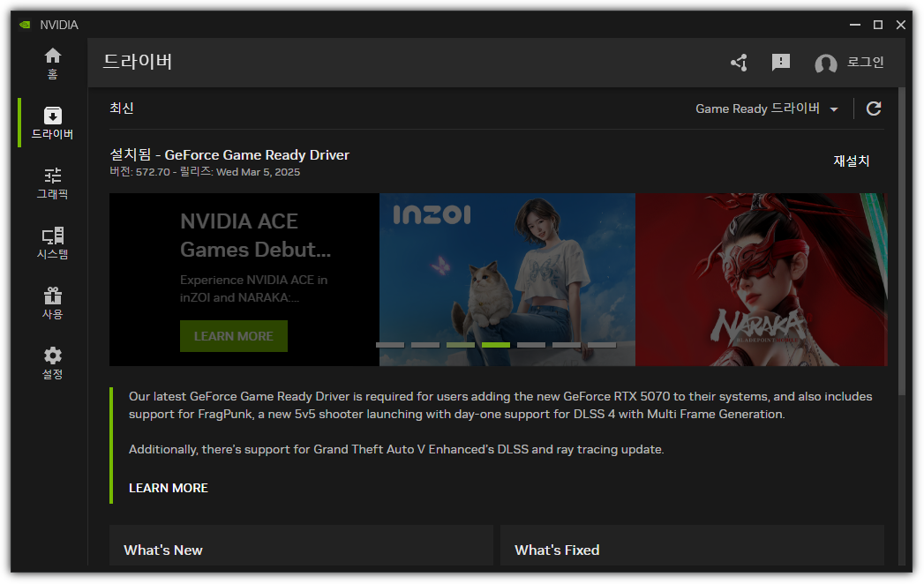The height and width of the screenshot is (584, 924).
Task: Click the vertical scrollbar thumb
Action: [902, 242]
